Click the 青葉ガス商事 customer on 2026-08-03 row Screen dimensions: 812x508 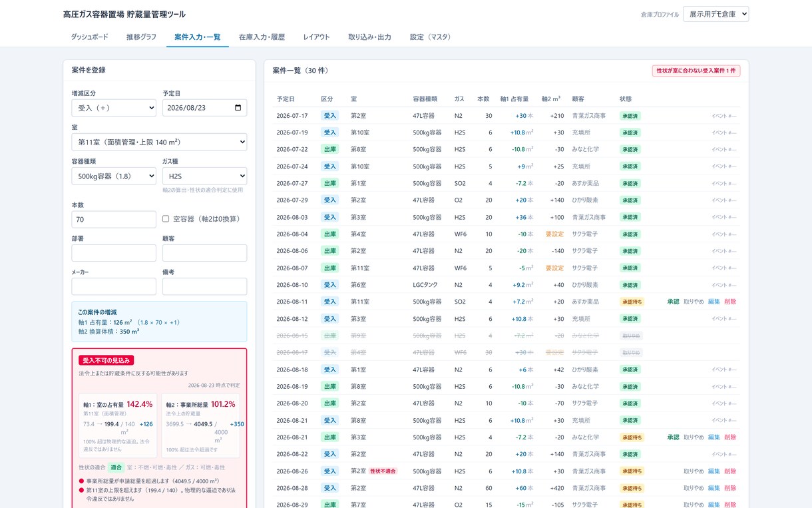click(589, 217)
